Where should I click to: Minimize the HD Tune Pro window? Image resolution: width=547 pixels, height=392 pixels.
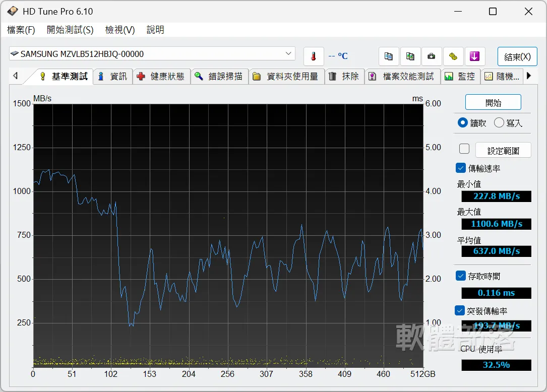tap(458, 12)
